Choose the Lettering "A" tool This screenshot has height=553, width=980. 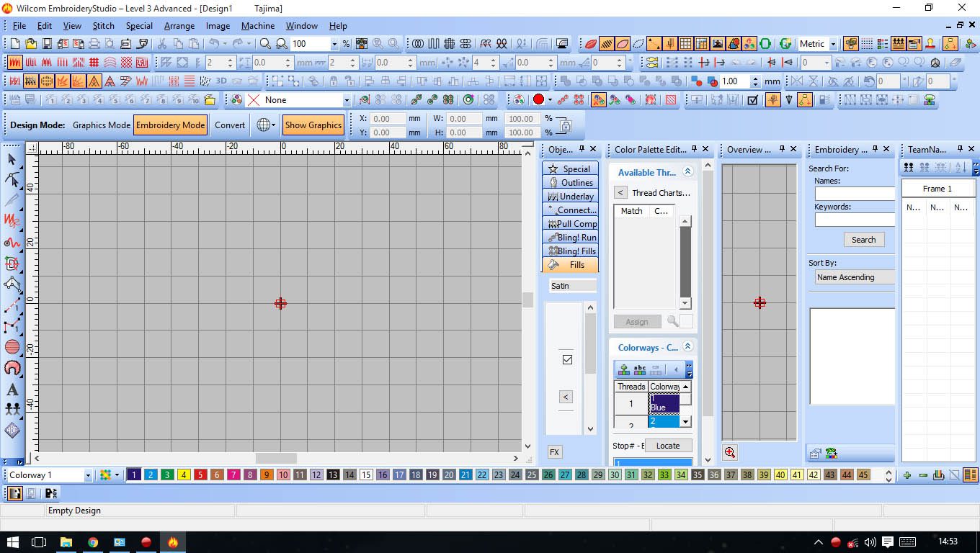tap(12, 390)
